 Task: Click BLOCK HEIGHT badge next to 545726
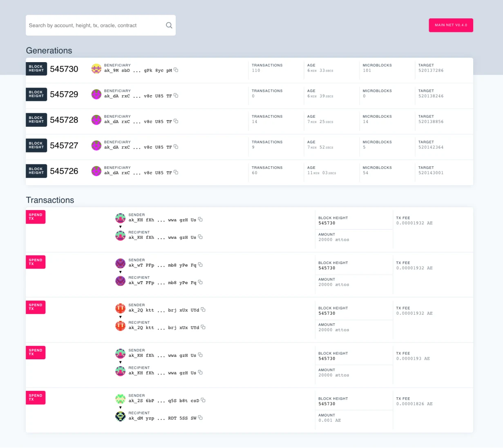click(x=36, y=171)
